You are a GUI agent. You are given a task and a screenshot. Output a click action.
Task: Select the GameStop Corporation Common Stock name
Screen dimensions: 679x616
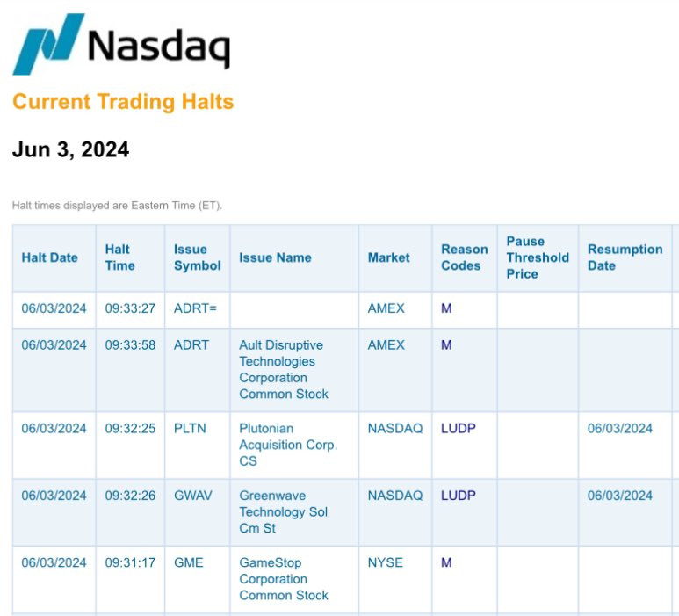tap(284, 579)
